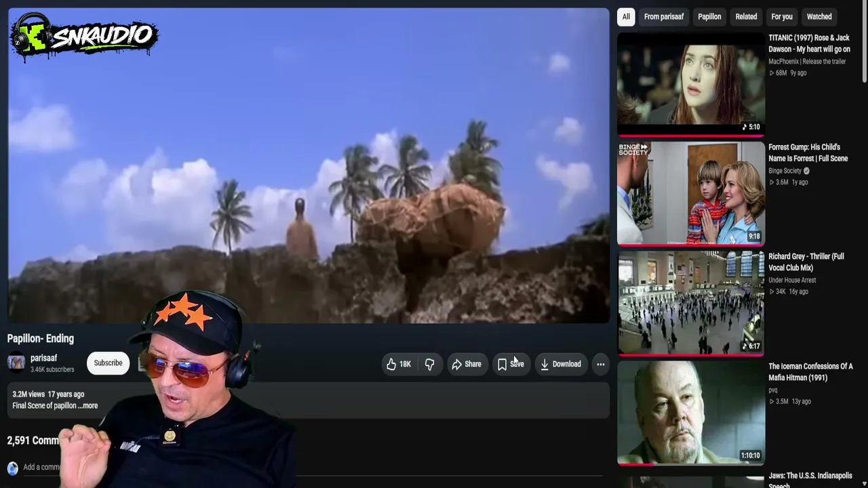Click your profile avatar beside the comment box
Viewport: 868px width, 488px height.
[x=12, y=468]
